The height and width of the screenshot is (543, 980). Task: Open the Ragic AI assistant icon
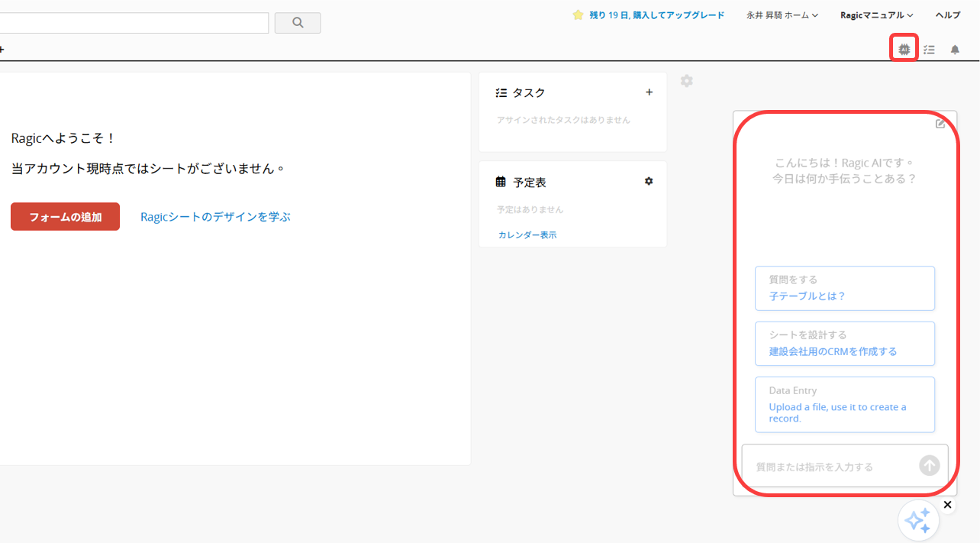tap(904, 49)
